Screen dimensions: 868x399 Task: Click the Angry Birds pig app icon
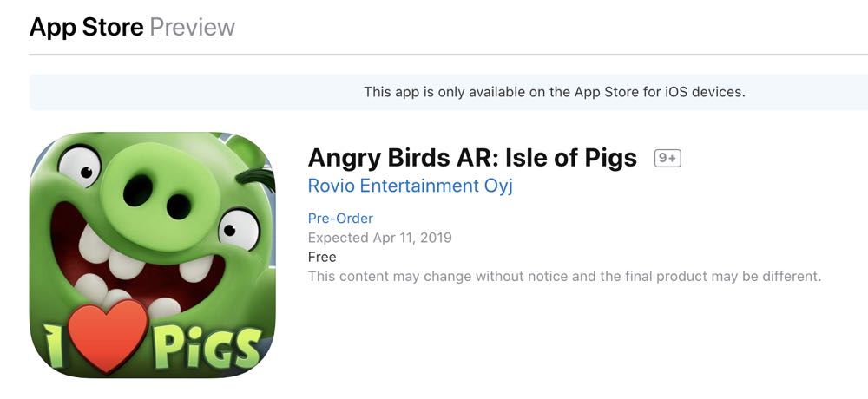[x=153, y=255]
